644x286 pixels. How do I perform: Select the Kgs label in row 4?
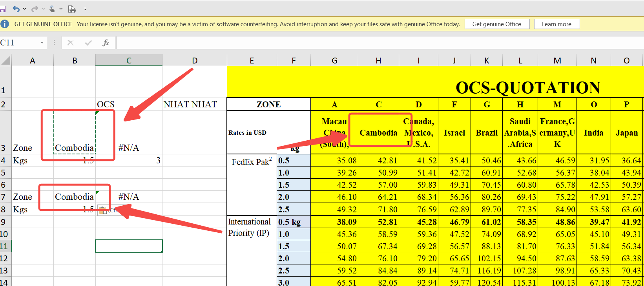[x=33, y=160]
